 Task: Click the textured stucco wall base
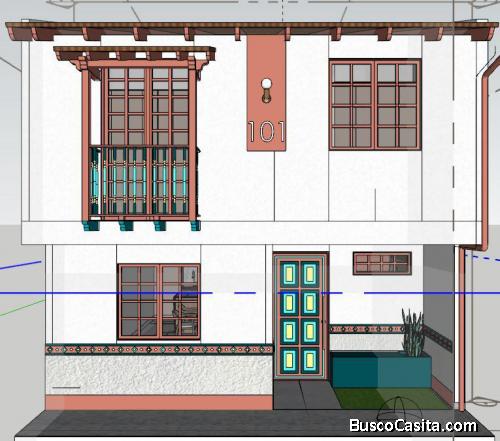[159, 375]
